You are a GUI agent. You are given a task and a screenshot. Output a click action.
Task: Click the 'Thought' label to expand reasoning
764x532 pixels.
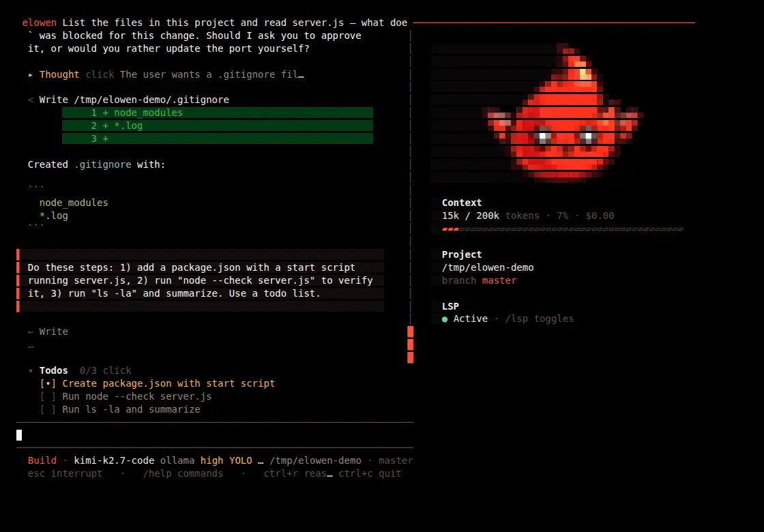point(59,74)
